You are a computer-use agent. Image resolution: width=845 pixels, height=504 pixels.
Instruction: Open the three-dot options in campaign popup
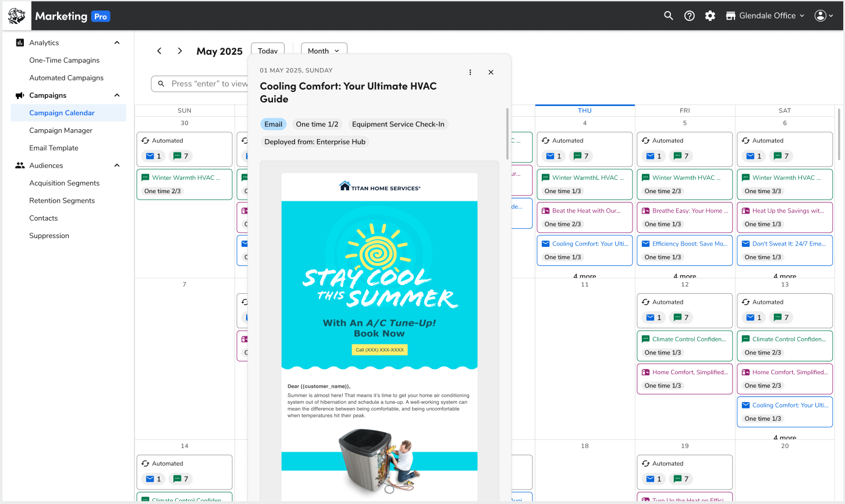[x=470, y=72]
